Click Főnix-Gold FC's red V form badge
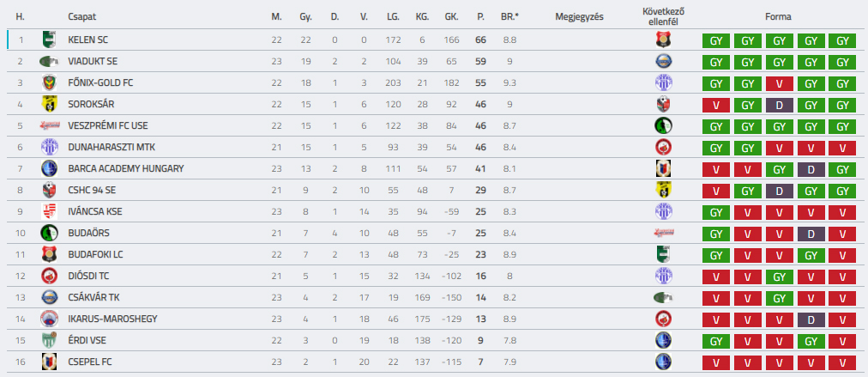Viewport: 868px width, 377px height. coord(780,83)
